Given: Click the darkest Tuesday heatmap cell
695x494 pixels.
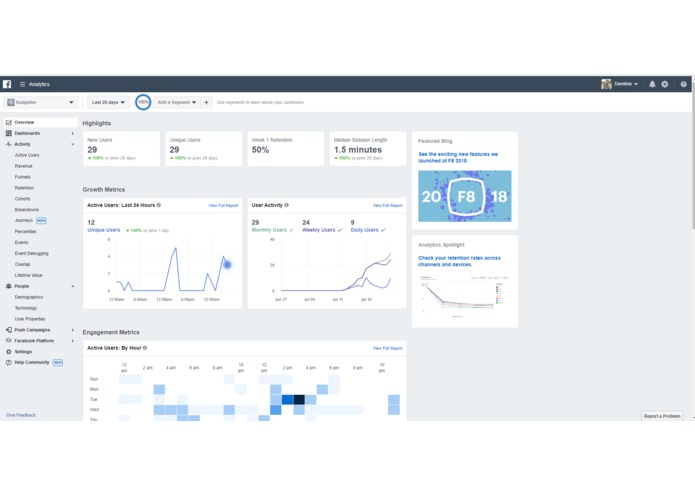Looking at the screenshot, I should click(x=299, y=400).
